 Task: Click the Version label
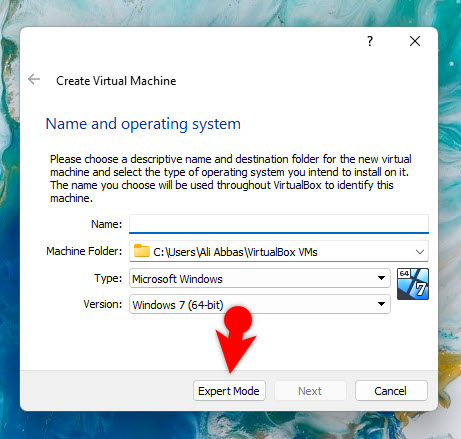pyautogui.click(x=103, y=304)
